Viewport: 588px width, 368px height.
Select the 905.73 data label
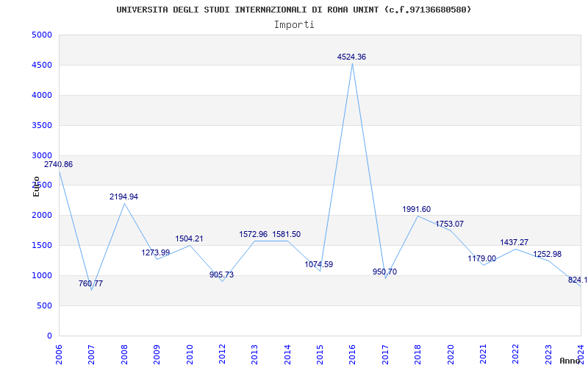[x=221, y=275]
